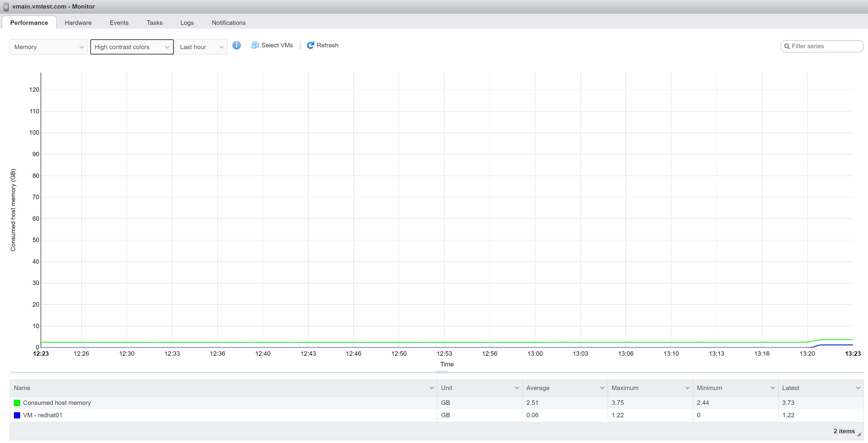The image size is (868, 443).
Task: Open the High contrast colors dropdown
Action: tap(132, 47)
